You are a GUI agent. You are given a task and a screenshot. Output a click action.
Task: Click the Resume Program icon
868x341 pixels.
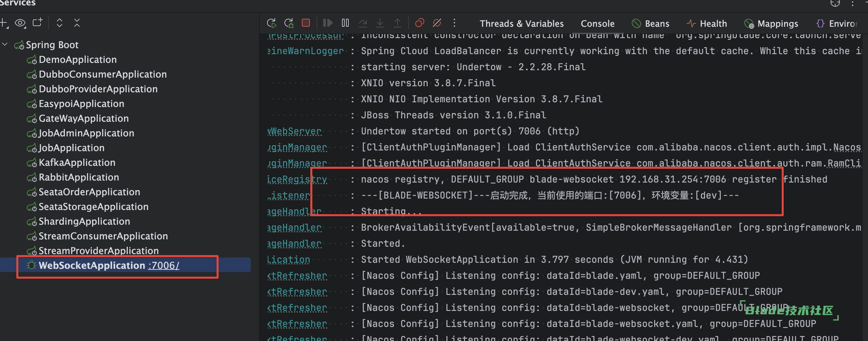click(x=328, y=23)
